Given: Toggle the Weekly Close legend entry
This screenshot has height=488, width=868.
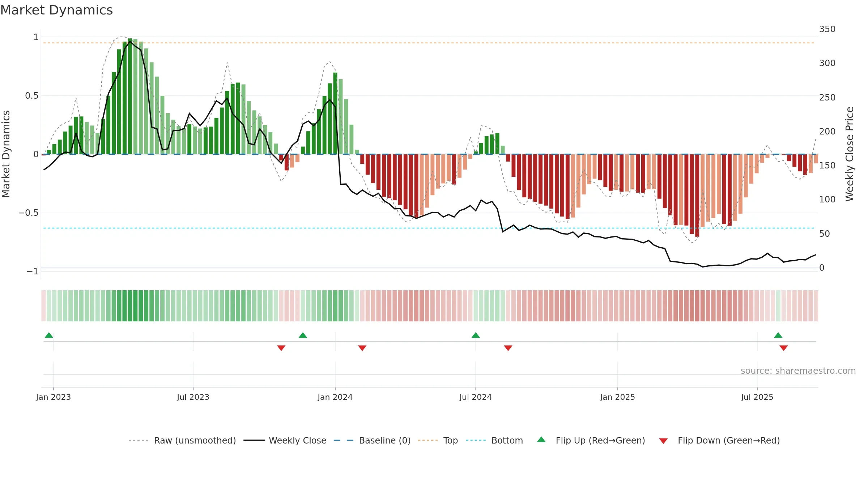Looking at the screenshot, I should 285,440.
